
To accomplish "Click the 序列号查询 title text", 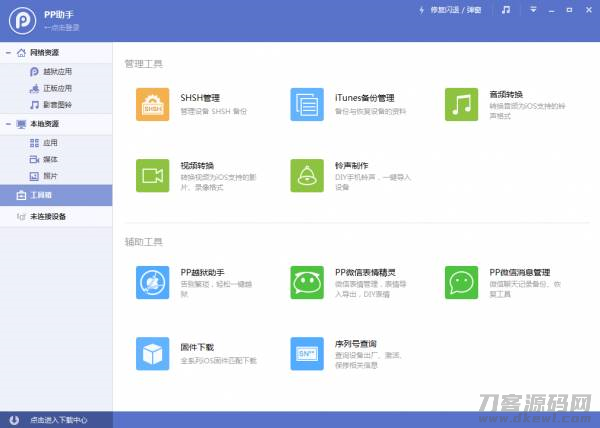I will pos(355,343).
